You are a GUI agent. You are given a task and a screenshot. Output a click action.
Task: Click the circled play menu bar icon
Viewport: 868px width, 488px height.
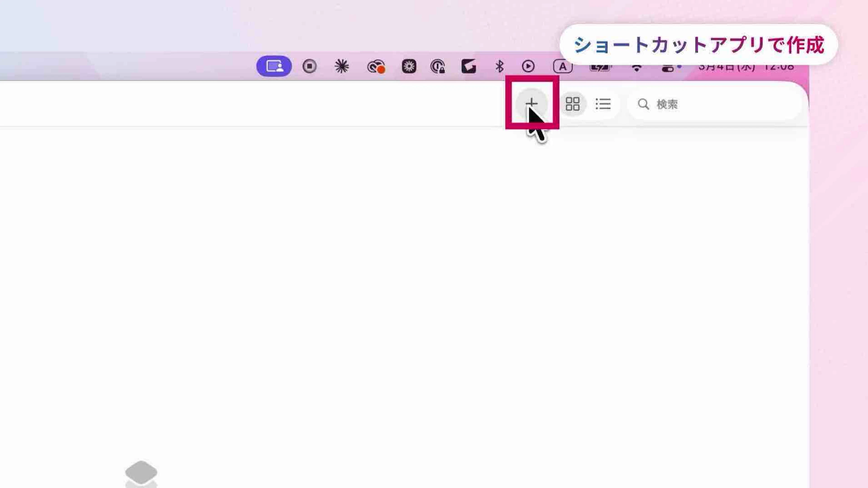tap(528, 66)
